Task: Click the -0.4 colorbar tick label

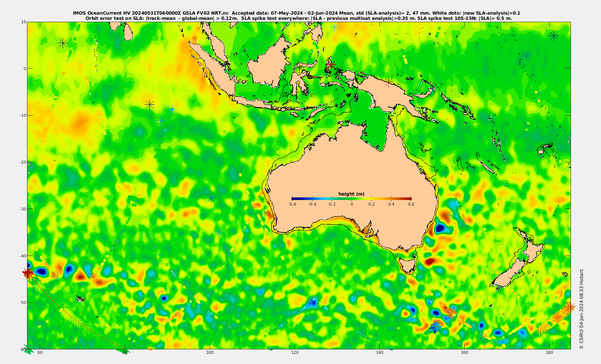Action: (x=312, y=205)
